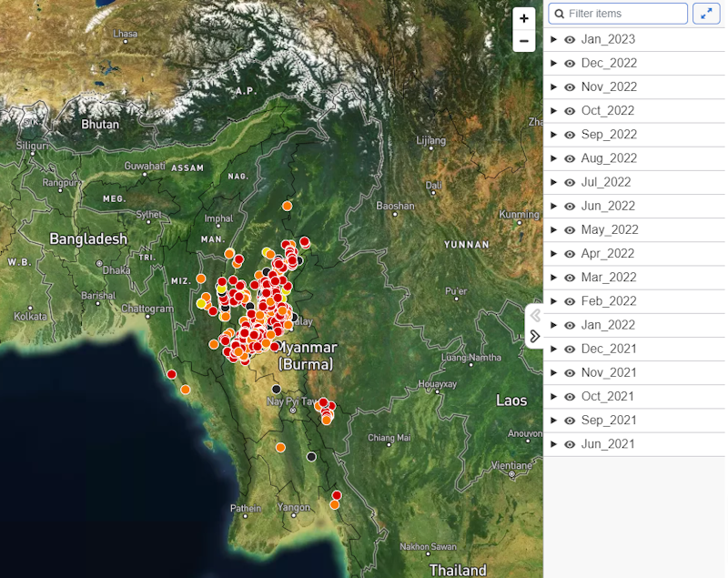728x578 pixels.
Task: Click the red marker east of Yangon
Action: point(337,495)
